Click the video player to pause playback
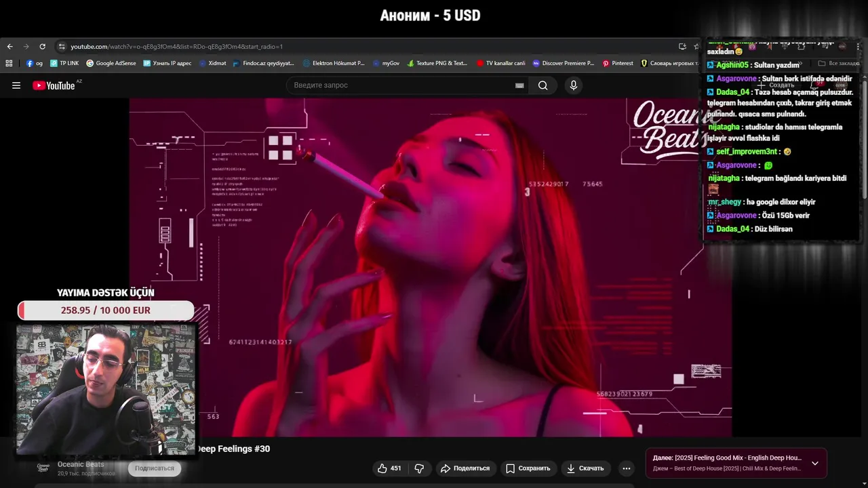This screenshot has width=868, height=488. 431,267
